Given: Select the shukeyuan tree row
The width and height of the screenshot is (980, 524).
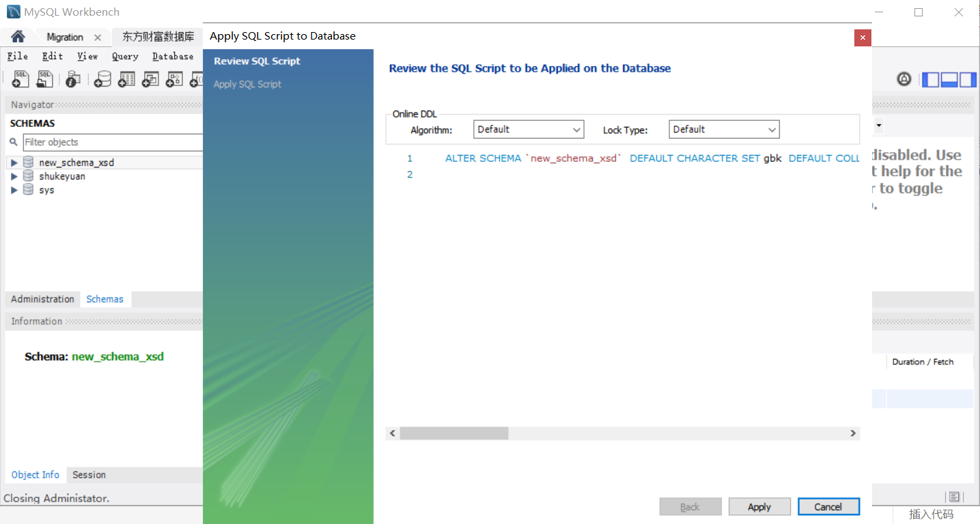Looking at the screenshot, I should click(105, 176).
